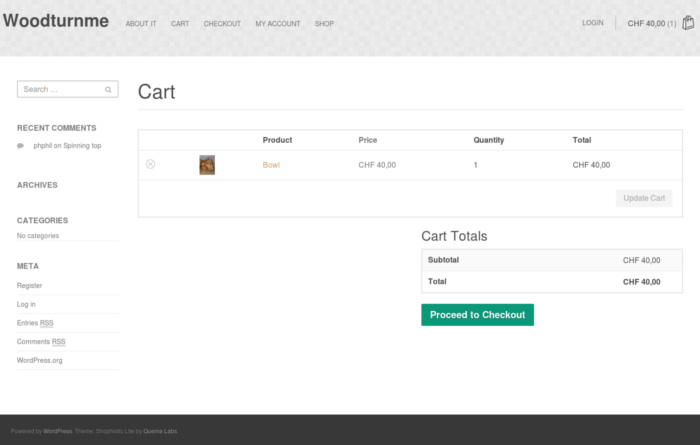Focus the Search input field
Image resolution: width=700 pixels, height=445 pixels.
point(62,90)
